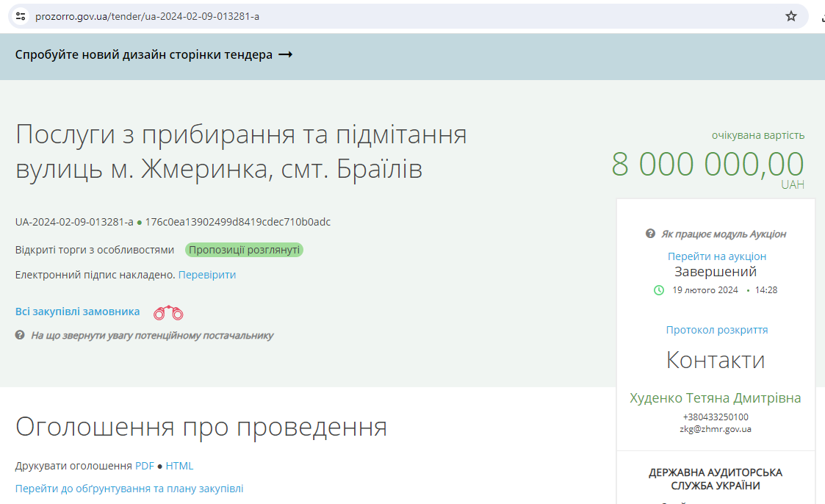The width and height of the screenshot is (825, 504).
Task: Click the browser address bar URL field
Action: 147,15
